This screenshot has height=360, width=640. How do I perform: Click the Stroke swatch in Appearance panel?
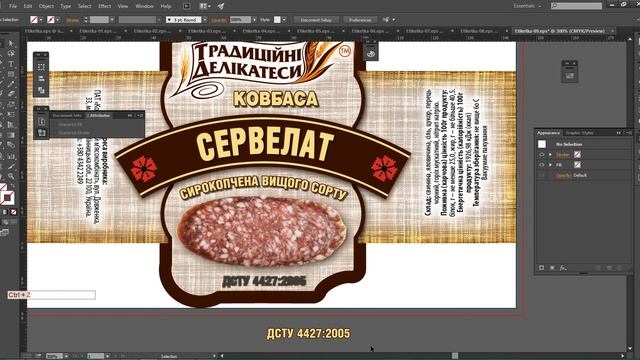point(577,154)
